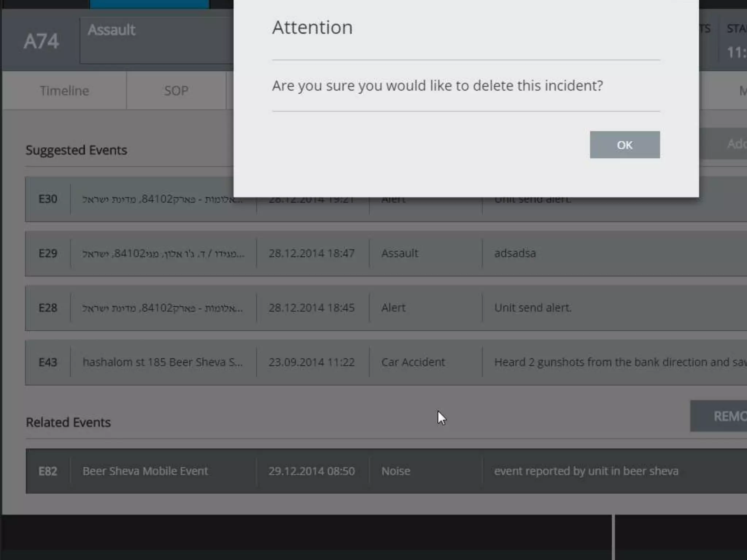Screen dimensions: 747x560
Task: Click the Remove button beside Related Events
Action: click(x=720, y=416)
